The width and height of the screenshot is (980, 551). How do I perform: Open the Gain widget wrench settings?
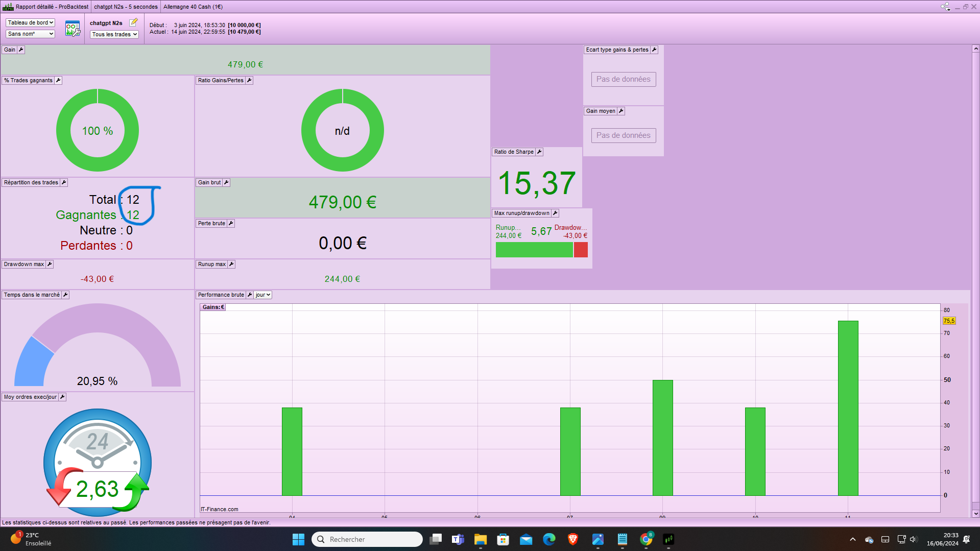coord(21,50)
